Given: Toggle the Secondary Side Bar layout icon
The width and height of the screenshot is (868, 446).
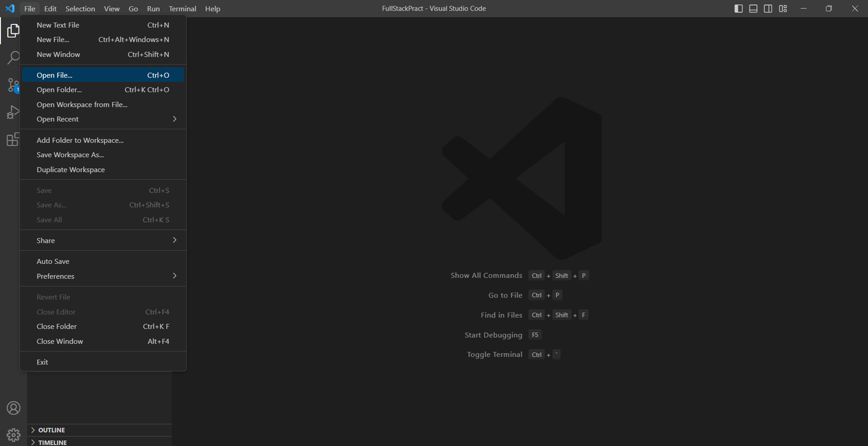Looking at the screenshot, I should coord(768,9).
